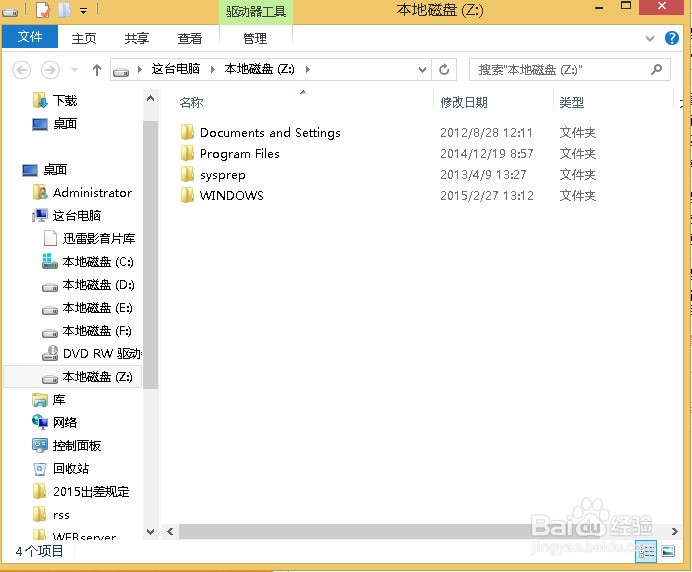
Task: Select the Documents and Settings folder icon
Action: coord(187,132)
